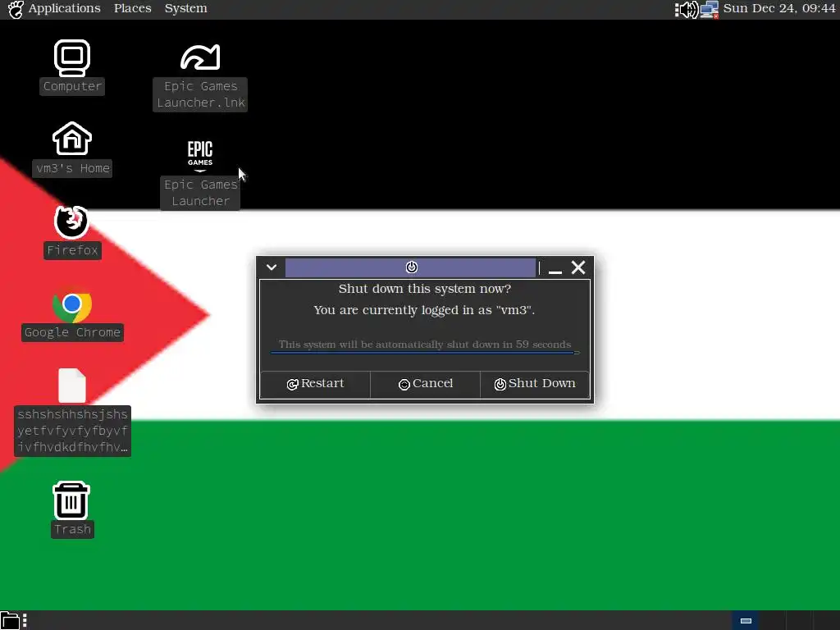Viewport: 840px width, 630px height.
Task: Click the show desktop icon in bottom panel
Action: point(10,620)
